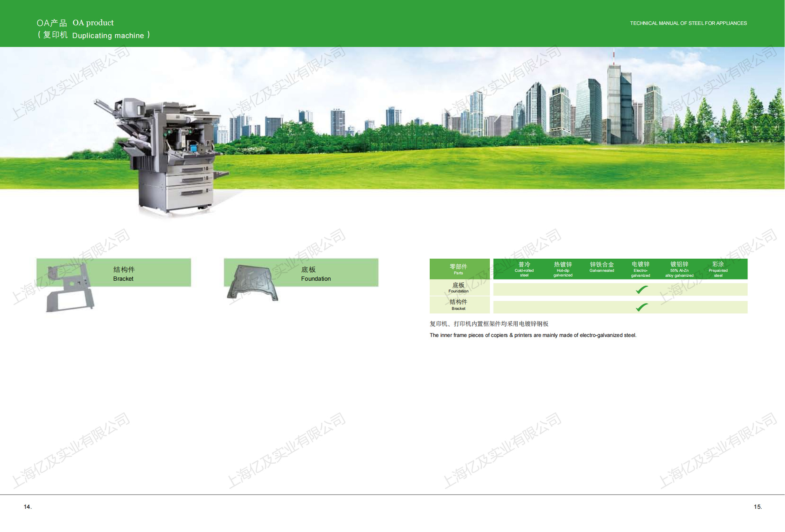This screenshot has height=532, width=785.
Task: Click the Cold-rolled steel column header
Action: point(524,269)
